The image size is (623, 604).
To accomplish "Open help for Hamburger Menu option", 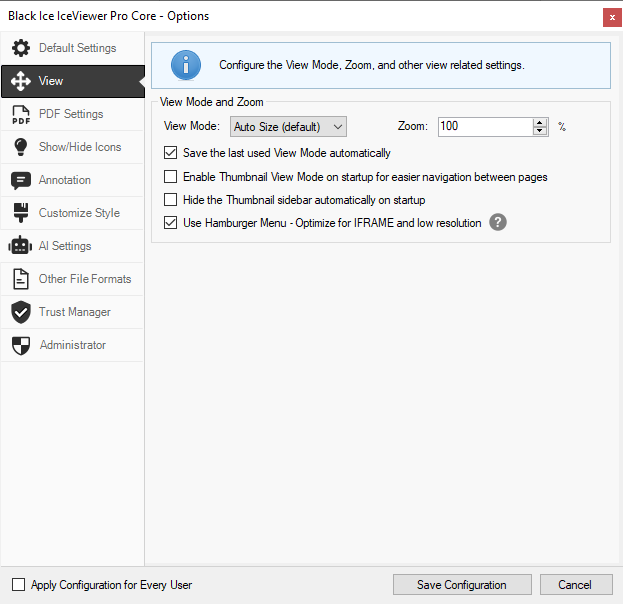I will pyautogui.click(x=497, y=222).
